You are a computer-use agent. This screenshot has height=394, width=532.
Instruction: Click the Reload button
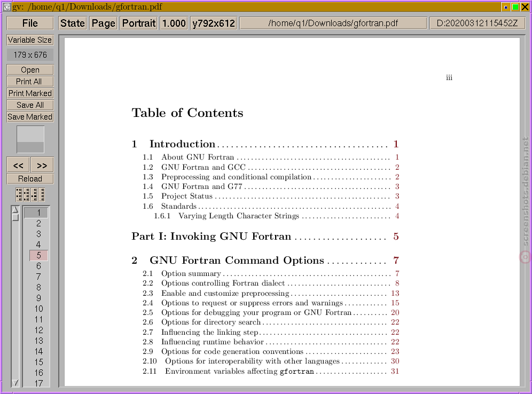coord(30,179)
